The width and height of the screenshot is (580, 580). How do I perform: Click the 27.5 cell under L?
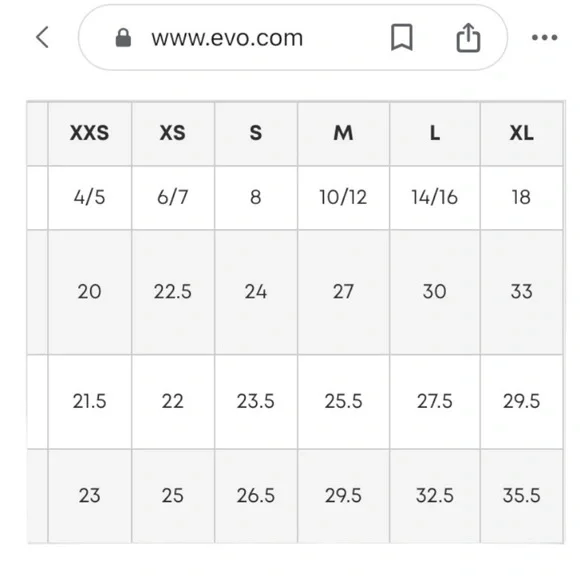coord(435,401)
